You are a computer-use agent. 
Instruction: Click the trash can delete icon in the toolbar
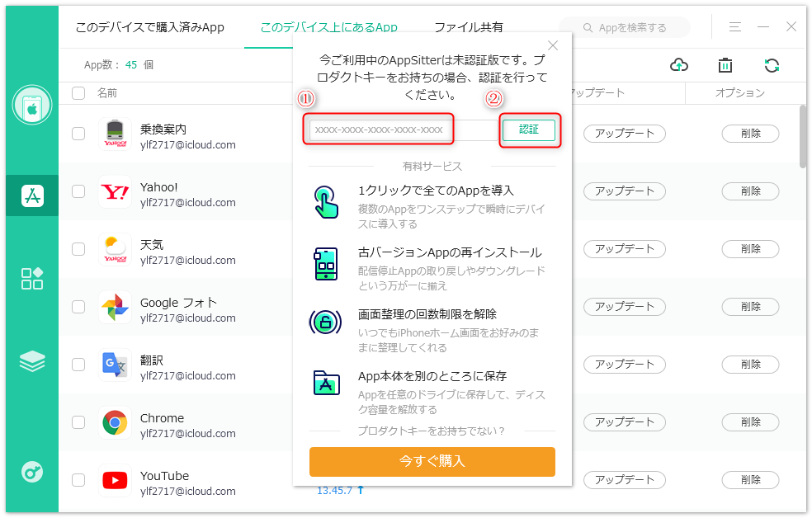pyautogui.click(x=725, y=65)
